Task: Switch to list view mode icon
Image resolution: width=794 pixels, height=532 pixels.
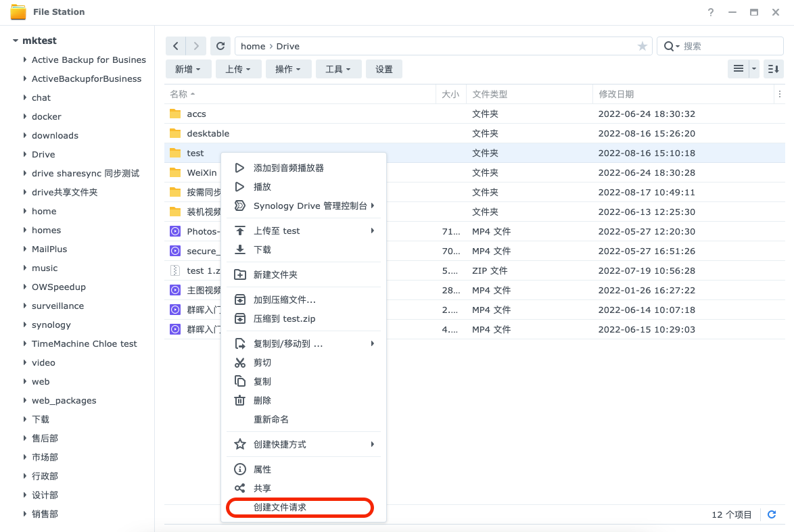Action: [x=739, y=69]
